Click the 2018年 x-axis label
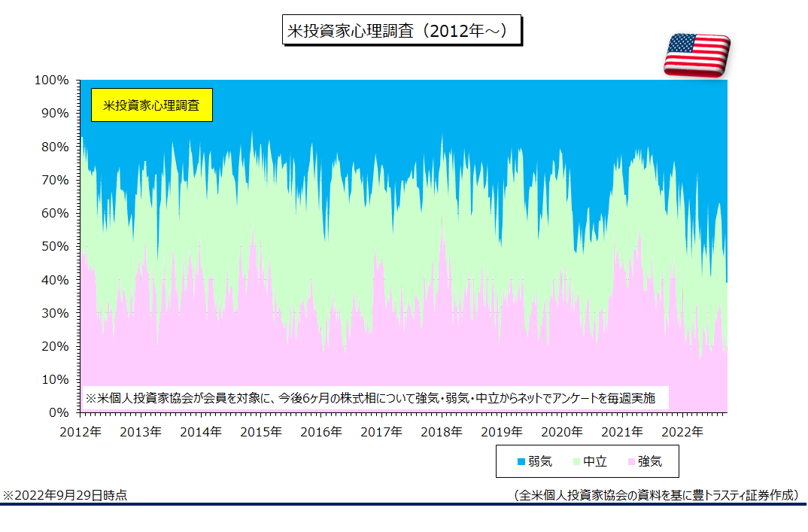The width and height of the screenshot is (808, 532). point(442,432)
